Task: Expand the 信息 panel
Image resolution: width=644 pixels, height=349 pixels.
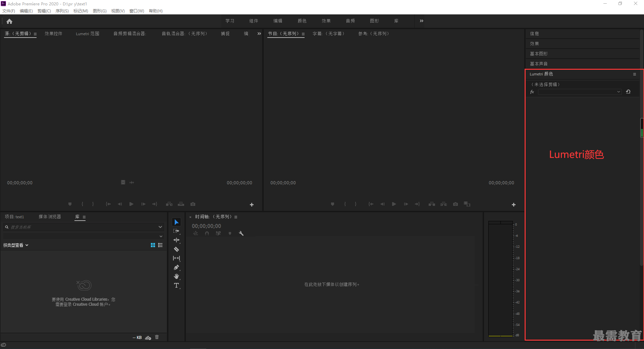Action: pos(582,34)
